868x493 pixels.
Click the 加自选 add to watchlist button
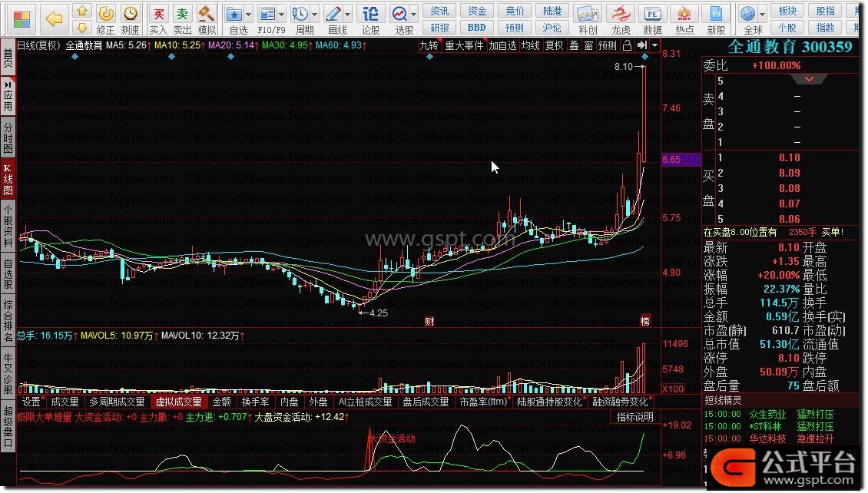click(502, 45)
